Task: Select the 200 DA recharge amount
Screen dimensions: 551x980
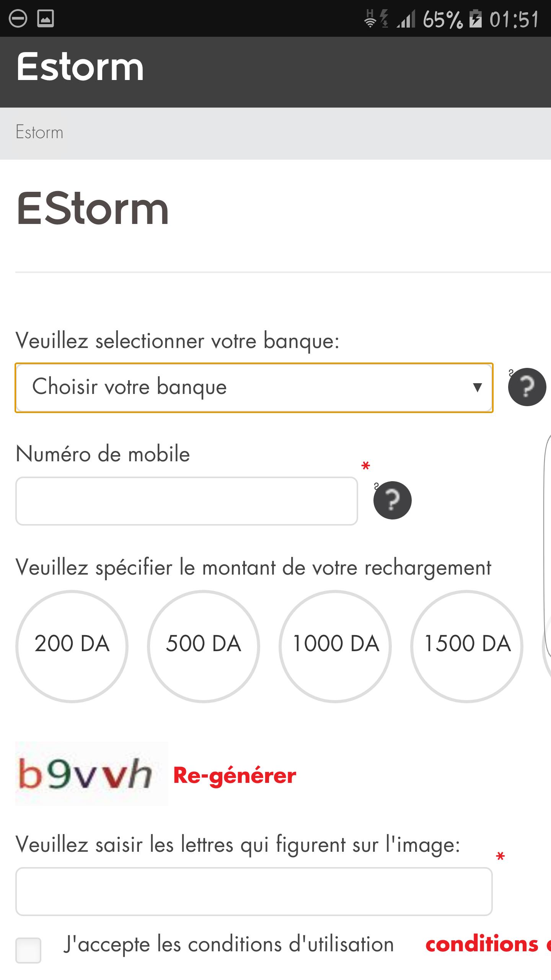Action: 72,647
